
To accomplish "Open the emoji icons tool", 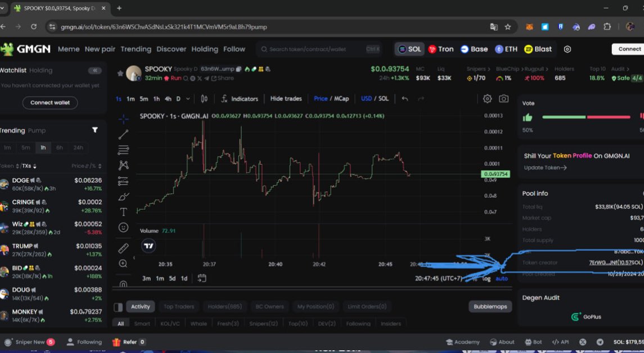I will [123, 228].
